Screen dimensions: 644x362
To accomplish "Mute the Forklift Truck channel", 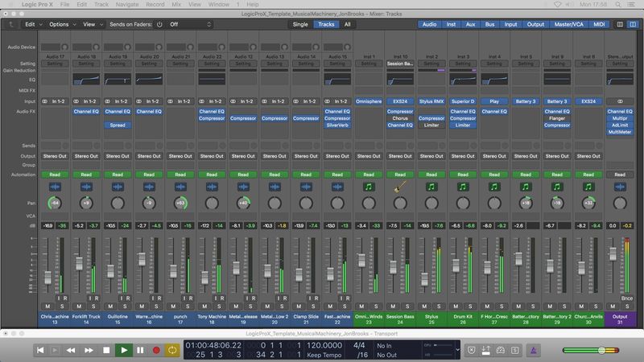I will (79, 306).
